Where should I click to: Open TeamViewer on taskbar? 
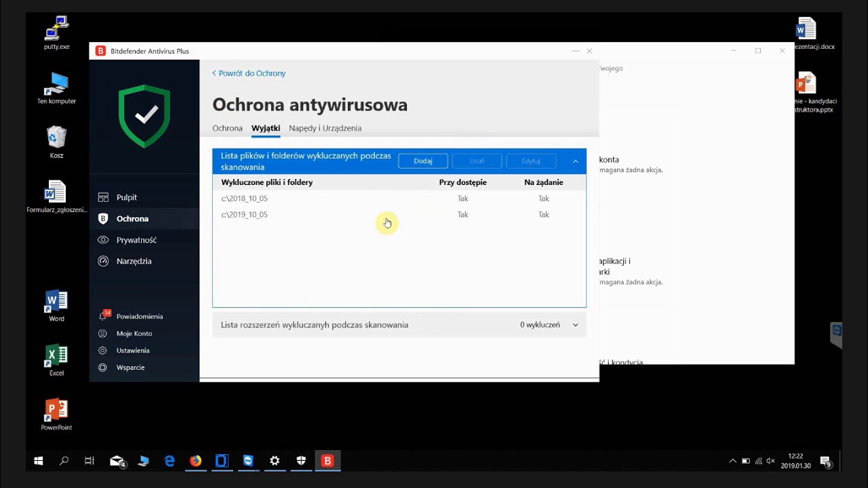point(248,461)
